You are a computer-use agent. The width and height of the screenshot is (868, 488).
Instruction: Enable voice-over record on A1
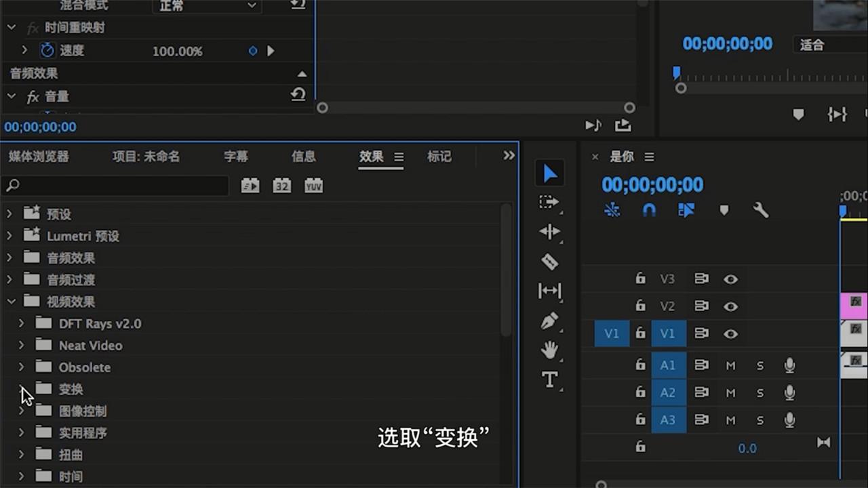[789, 365]
